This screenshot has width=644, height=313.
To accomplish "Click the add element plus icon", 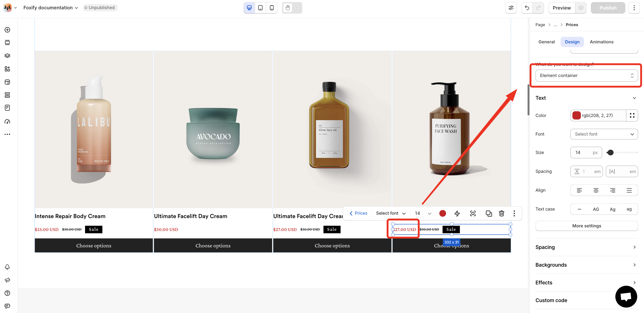I will pyautogui.click(x=7, y=30).
